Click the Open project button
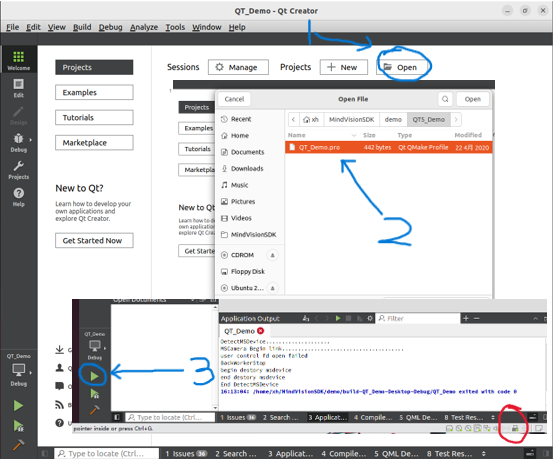Image resolution: width=553 pixels, height=459 pixels. [x=400, y=67]
